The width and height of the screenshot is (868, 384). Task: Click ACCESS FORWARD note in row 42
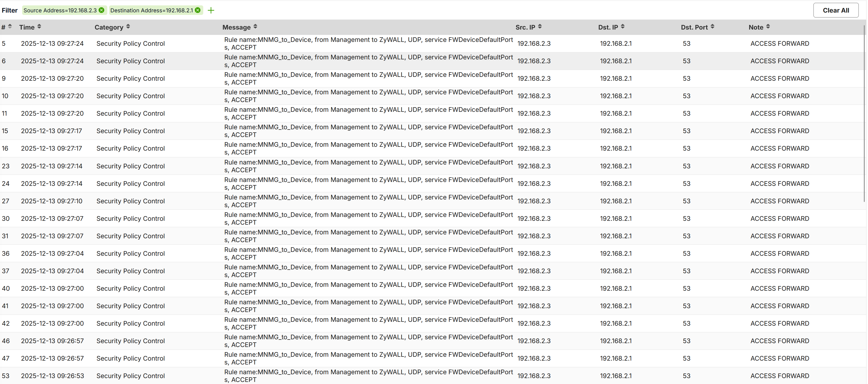click(780, 323)
